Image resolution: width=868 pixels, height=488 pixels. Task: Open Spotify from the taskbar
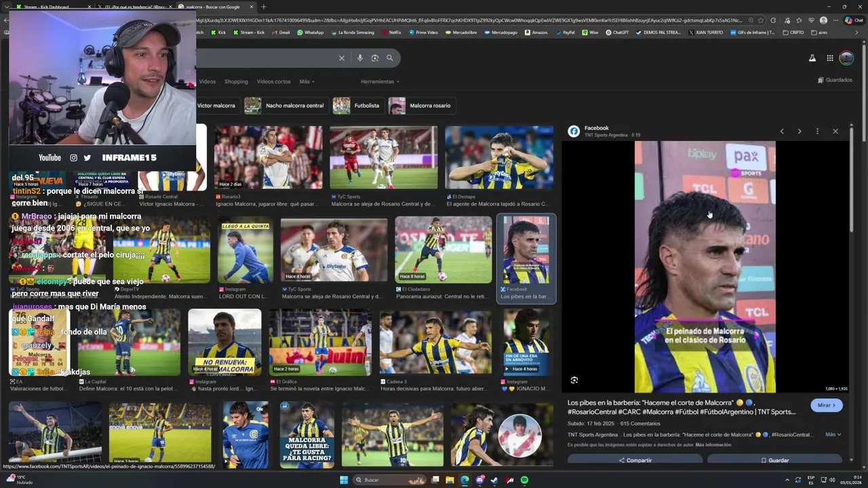click(x=524, y=480)
